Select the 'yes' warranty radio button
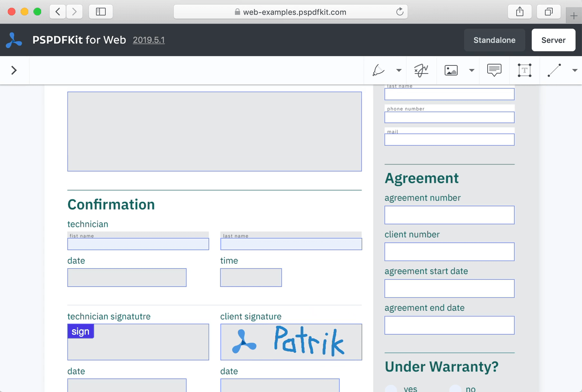This screenshot has width=582, height=392. pos(391,389)
